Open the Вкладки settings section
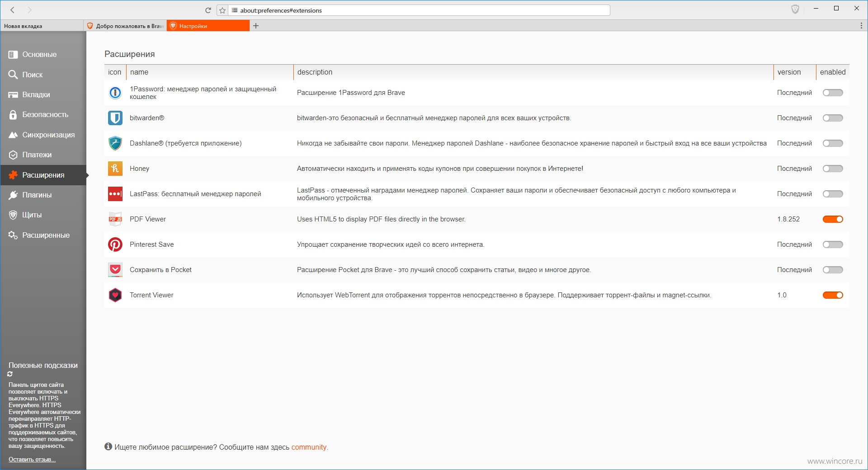868x470 pixels. 43,94
